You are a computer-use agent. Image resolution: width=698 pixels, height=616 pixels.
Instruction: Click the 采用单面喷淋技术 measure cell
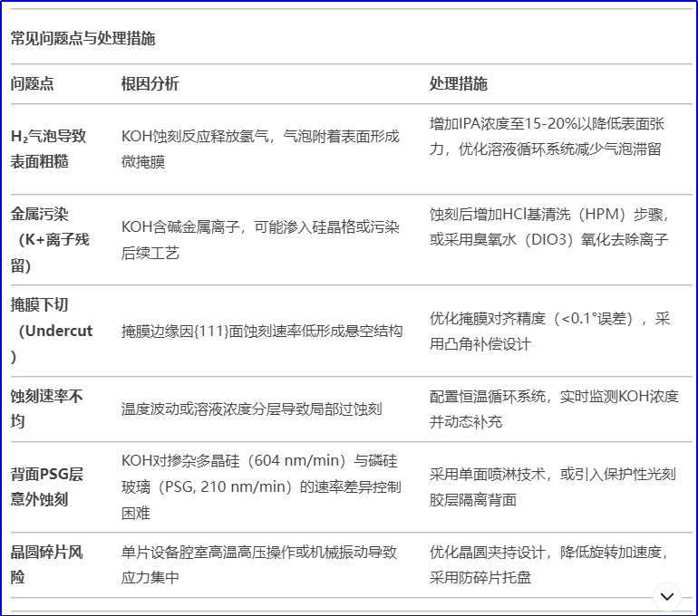552,487
